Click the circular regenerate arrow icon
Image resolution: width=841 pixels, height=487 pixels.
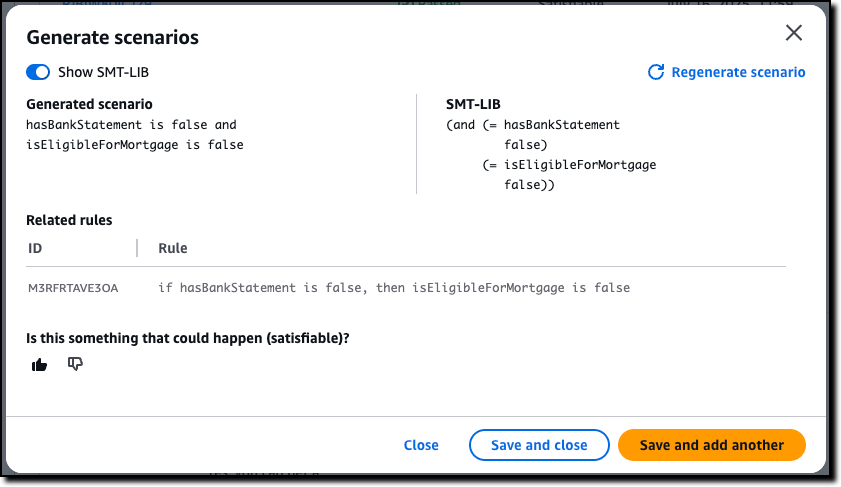pyautogui.click(x=655, y=72)
